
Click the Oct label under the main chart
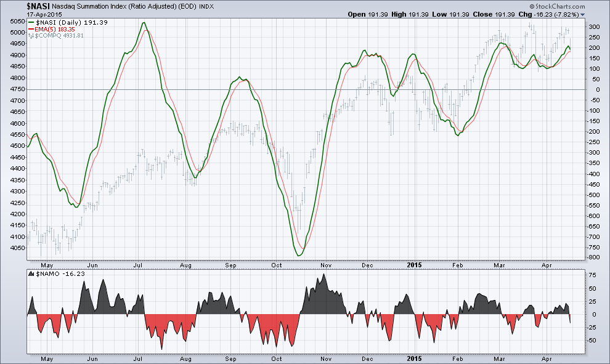[x=277, y=265]
